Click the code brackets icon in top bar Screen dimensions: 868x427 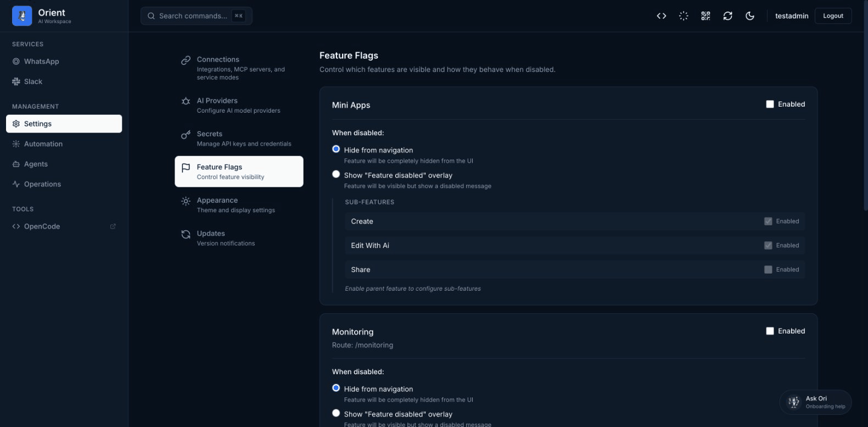click(661, 16)
